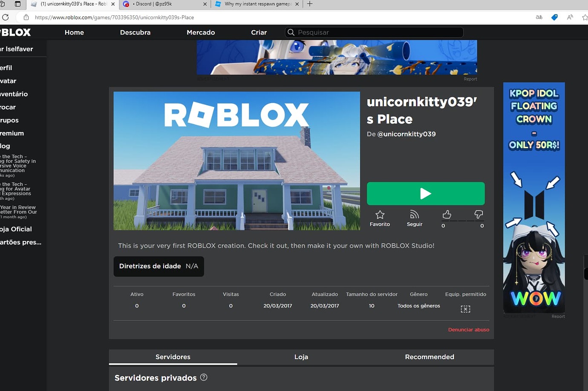Close the 'Why my instant respawn' tab
Image resolution: width=588 pixels, height=391 pixels.
tap(297, 4)
